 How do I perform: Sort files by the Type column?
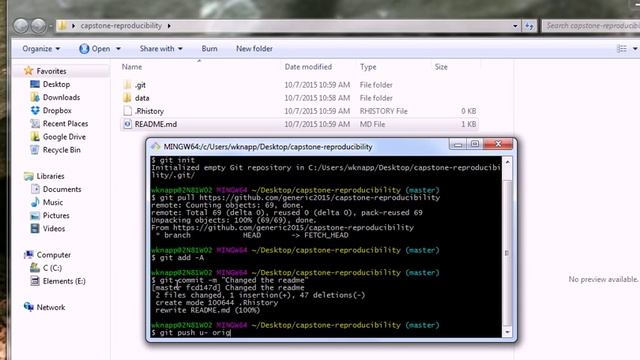click(368, 67)
